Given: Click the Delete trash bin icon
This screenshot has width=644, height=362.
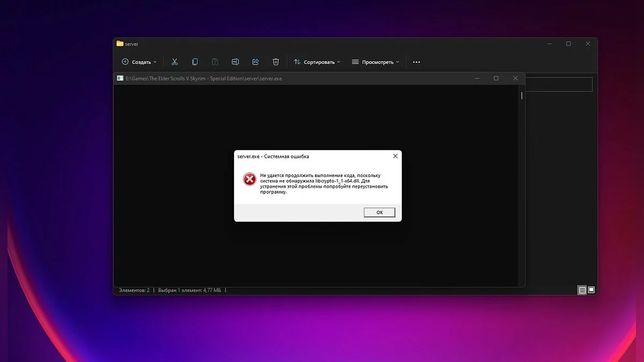Looking at the screenshot, I should point(276,62).
